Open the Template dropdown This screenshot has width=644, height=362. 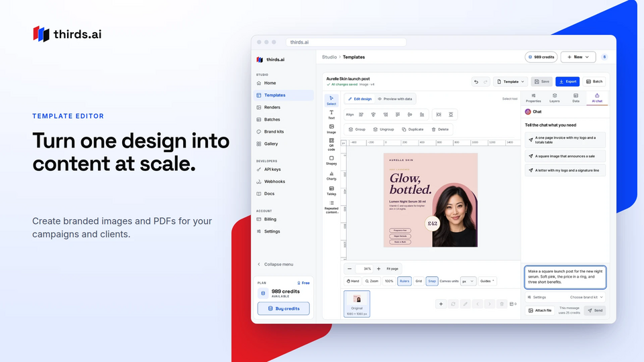(x=511, y=82)
